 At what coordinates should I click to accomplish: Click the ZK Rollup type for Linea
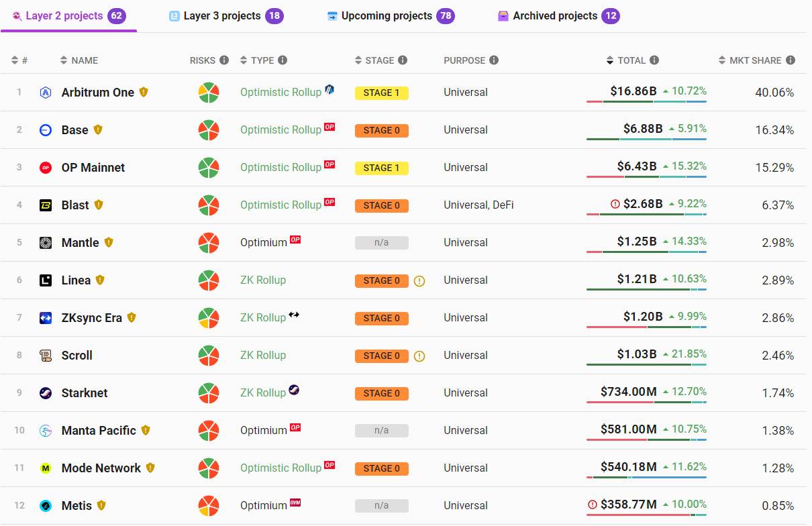coord(263,280)
